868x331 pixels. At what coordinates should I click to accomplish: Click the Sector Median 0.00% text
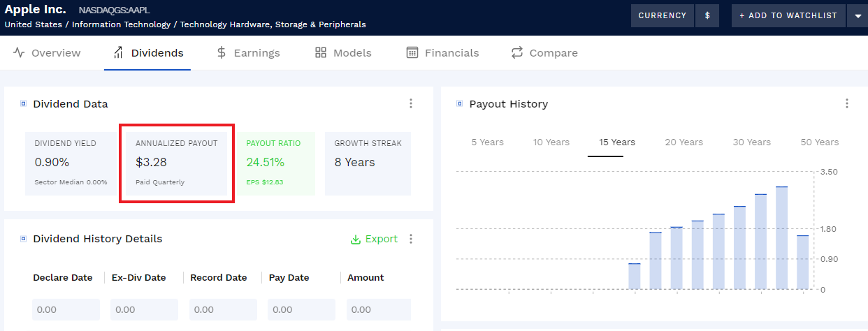click(x=71, y=182)
